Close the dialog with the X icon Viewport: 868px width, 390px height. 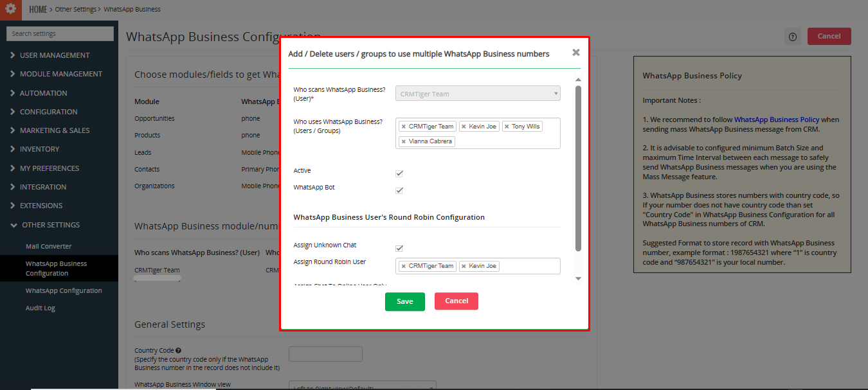coord(576,53)
